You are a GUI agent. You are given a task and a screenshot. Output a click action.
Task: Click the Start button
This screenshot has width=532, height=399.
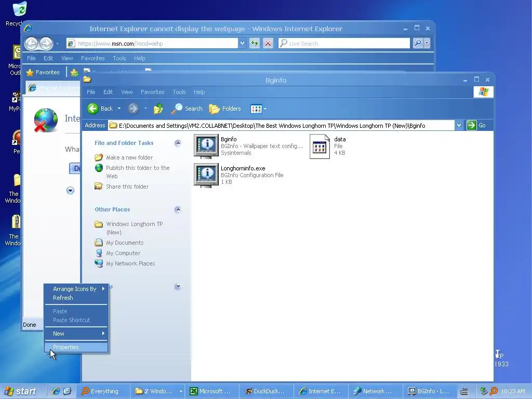click(x=21, y=391)
